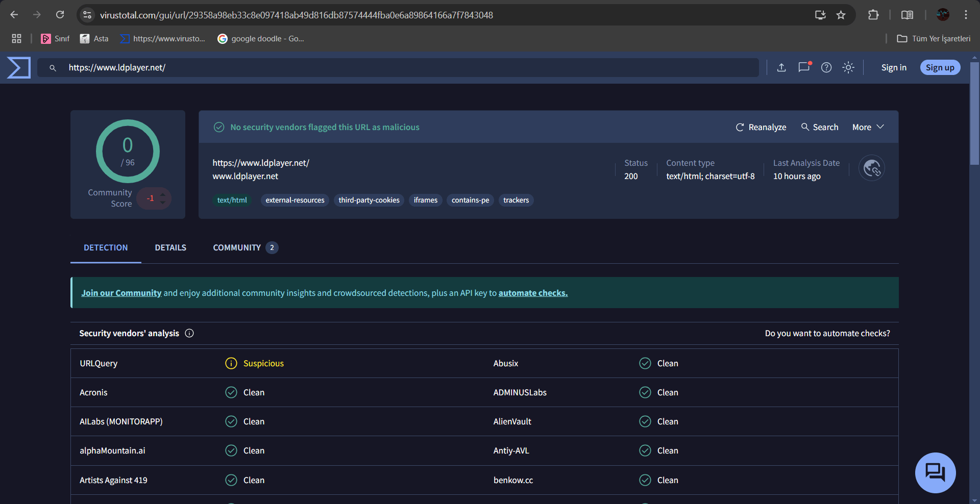Switch to the COMMUNITY tab

246,248
